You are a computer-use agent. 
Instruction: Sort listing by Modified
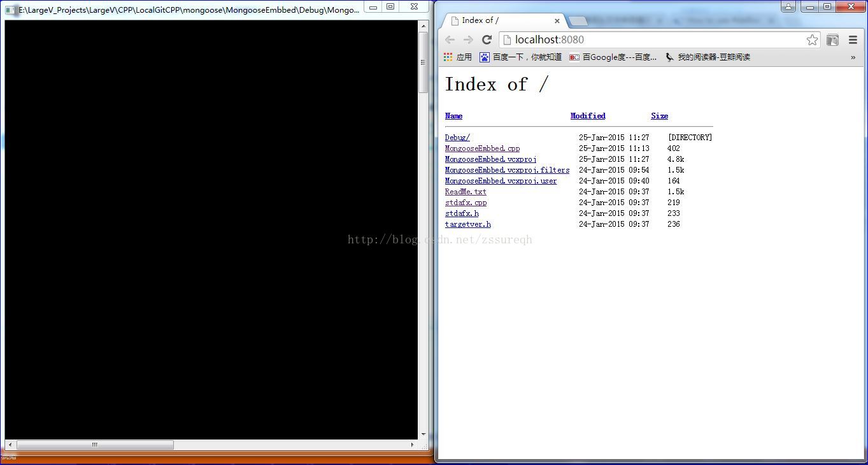click(588, 116)
